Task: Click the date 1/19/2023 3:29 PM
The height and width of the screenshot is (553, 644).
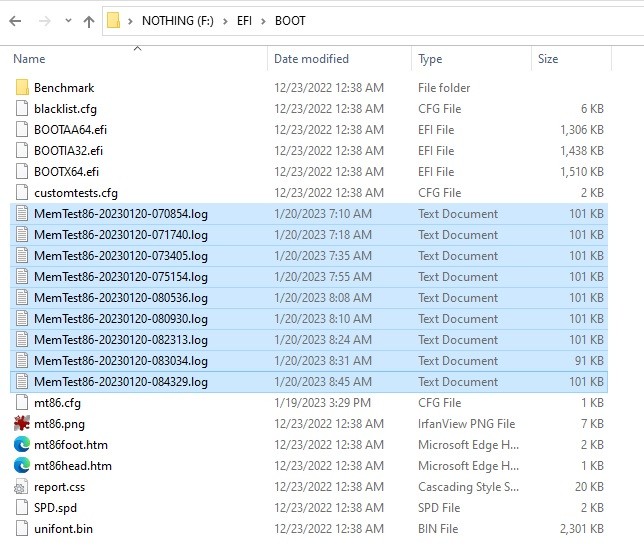Action: click(x=322, y=403)
